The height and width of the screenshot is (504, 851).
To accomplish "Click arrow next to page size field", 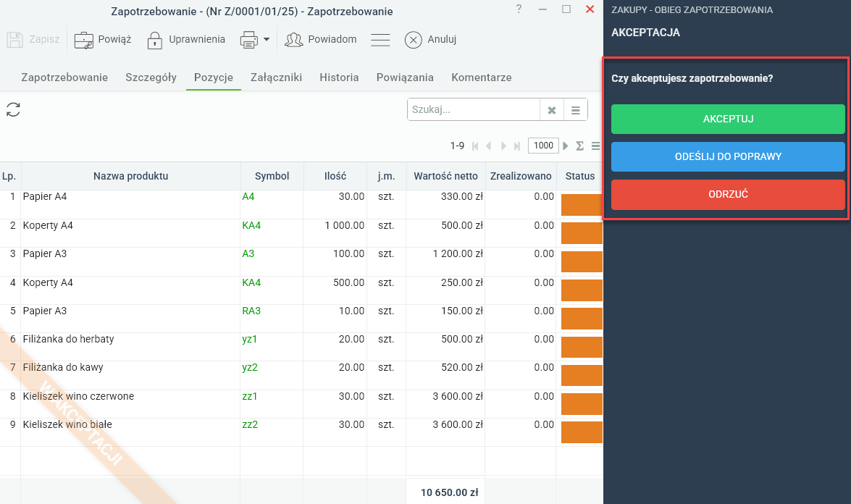I will (566, 146).
